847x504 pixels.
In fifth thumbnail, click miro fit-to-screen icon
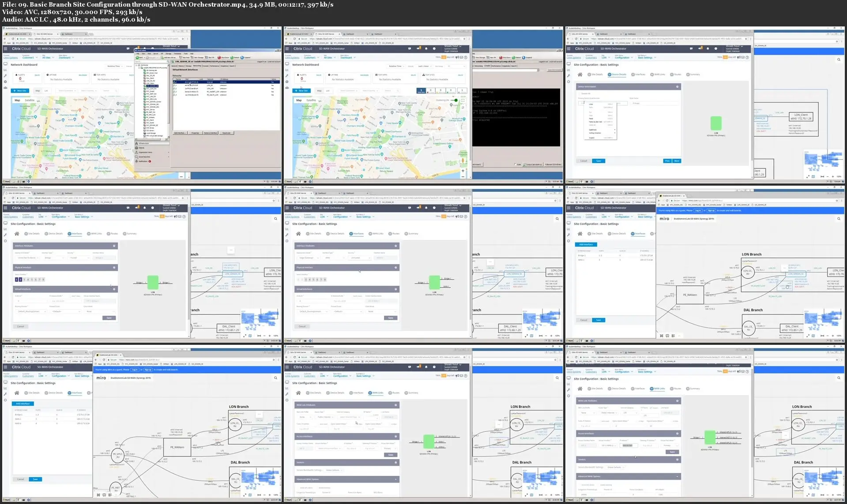tap(540, 336)
